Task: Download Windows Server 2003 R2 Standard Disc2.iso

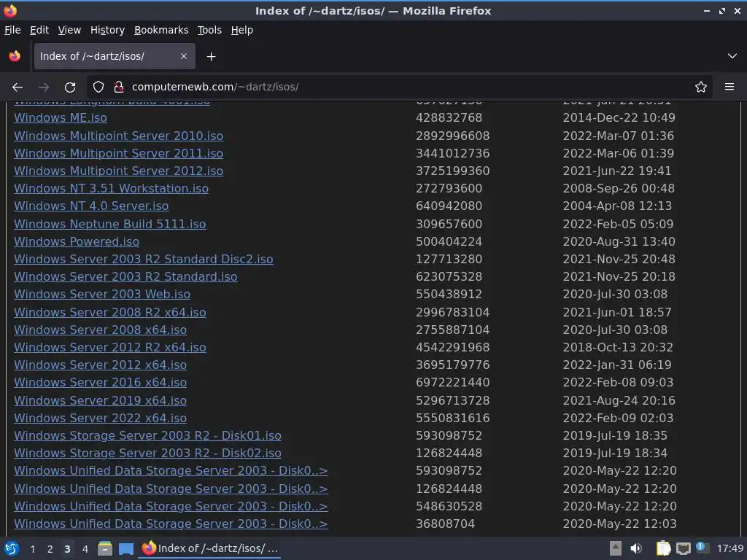Action: pos(144,260)
